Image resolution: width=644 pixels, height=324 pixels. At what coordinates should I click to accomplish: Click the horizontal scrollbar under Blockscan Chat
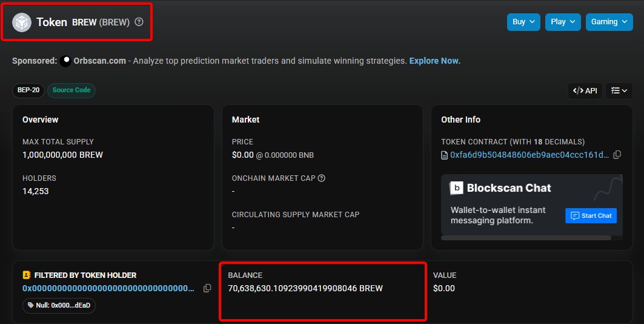click(526, 238)
